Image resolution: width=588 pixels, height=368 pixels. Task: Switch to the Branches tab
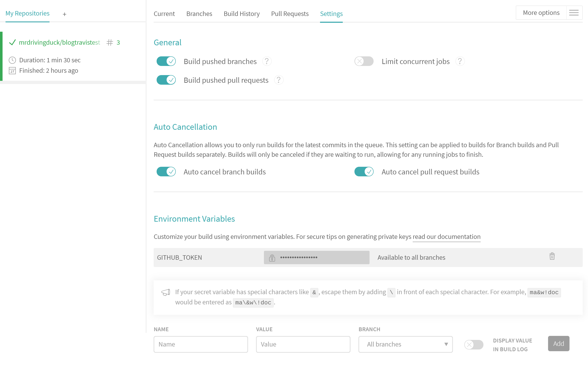pyautogui.click(x=199, y=14)
